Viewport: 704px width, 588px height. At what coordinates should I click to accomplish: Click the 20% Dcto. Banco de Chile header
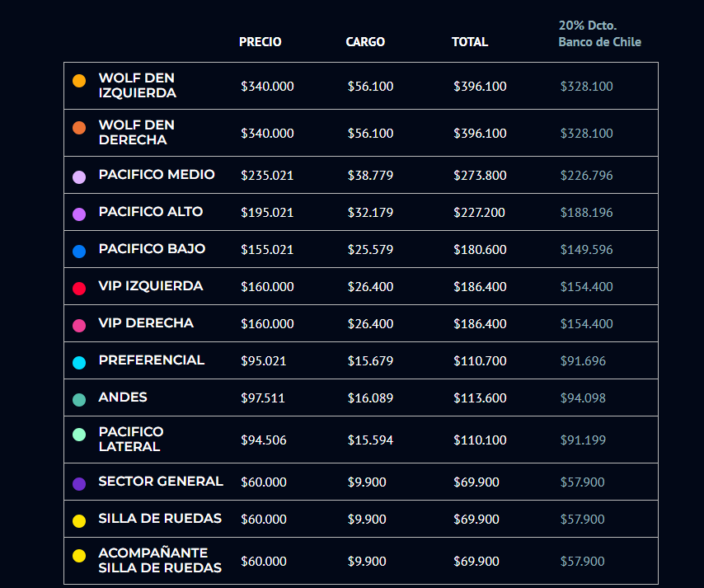(x=599, y=34)
